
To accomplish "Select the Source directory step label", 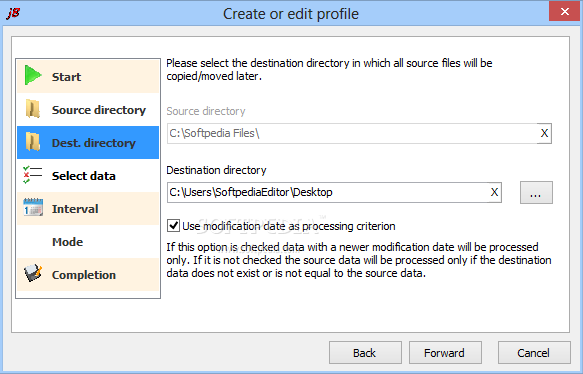I will click(99, 110).
